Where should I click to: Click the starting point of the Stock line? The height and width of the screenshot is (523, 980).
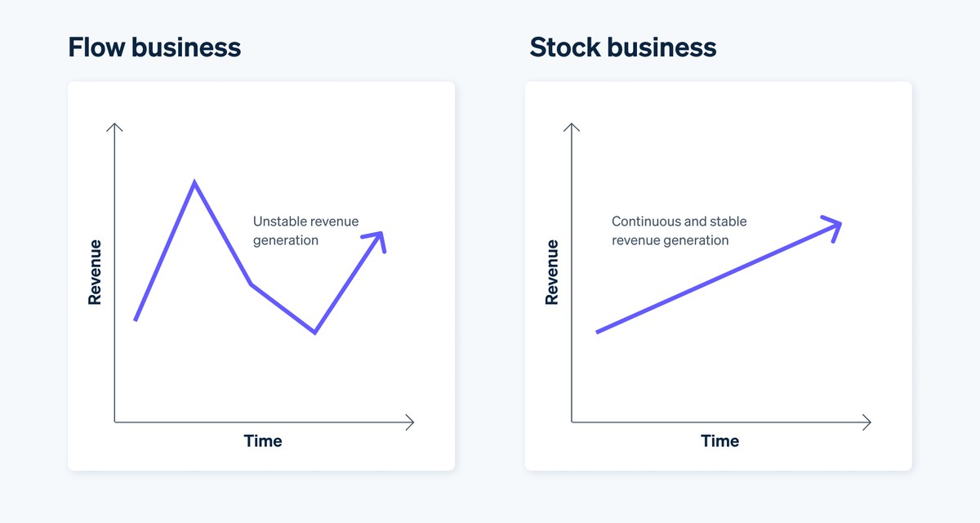pos(598,332)
